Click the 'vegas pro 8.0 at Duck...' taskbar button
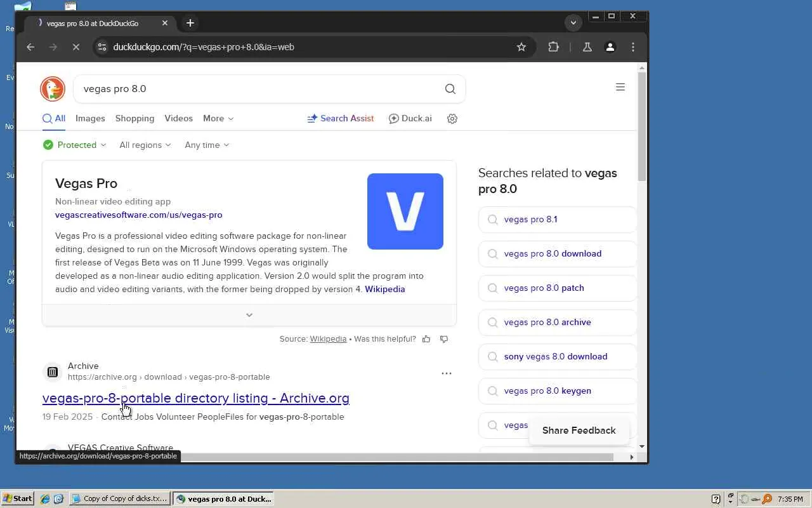The height and width of the screenshot is (508, 812). click(x=224, y=499)
